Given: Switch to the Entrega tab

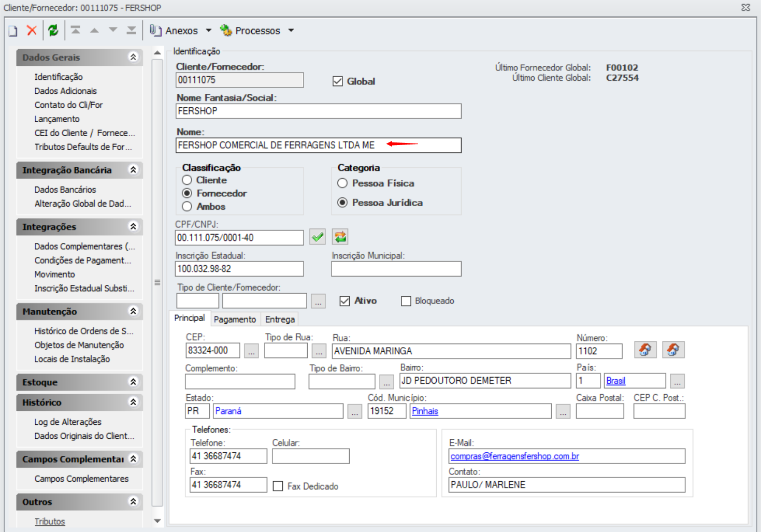Looking at the screenshot, I should coord(280,320).
